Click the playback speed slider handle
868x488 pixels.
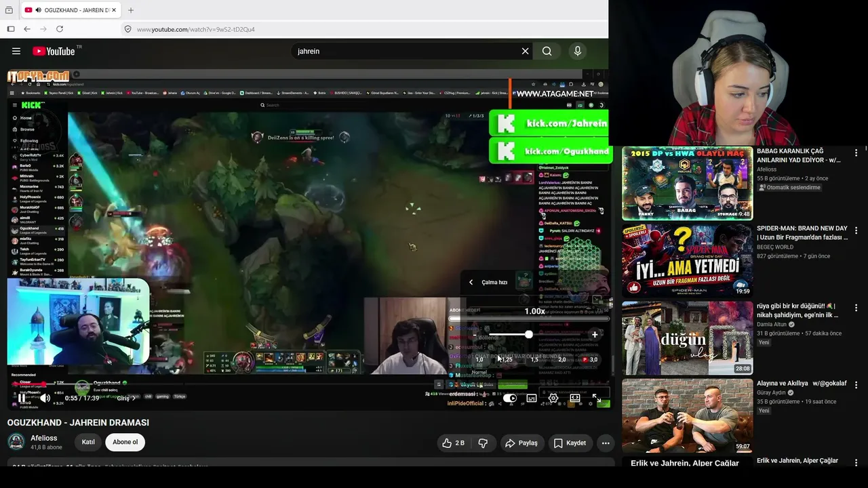(x=528, y=334)
